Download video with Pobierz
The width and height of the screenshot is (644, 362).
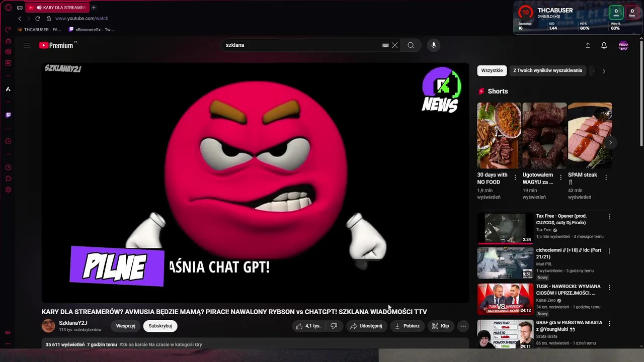(407, 326)
